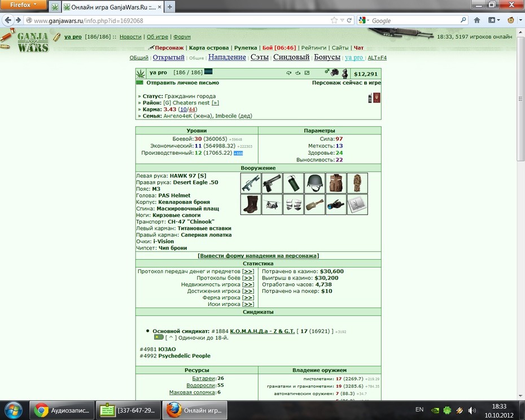Image resolution: width=525 pixels, height=420 pixels.
Task: Open the M3 grenade item icon
Action: pyautogui.click(x=294, y=183)
